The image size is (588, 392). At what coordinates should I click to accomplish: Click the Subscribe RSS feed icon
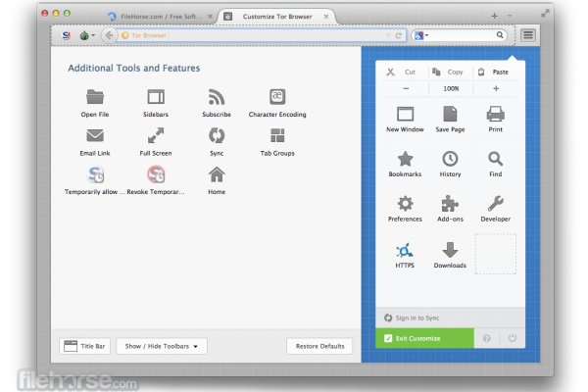point(217,97)
